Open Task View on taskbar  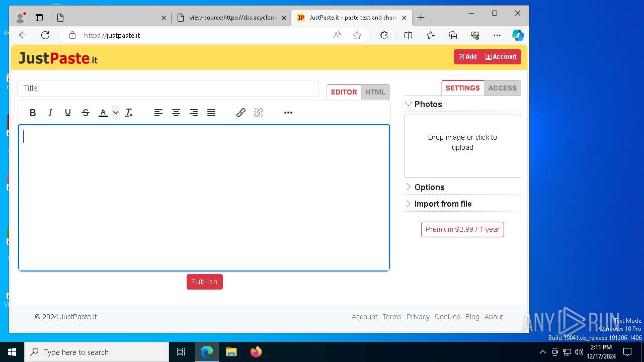(x=181, y=352)
